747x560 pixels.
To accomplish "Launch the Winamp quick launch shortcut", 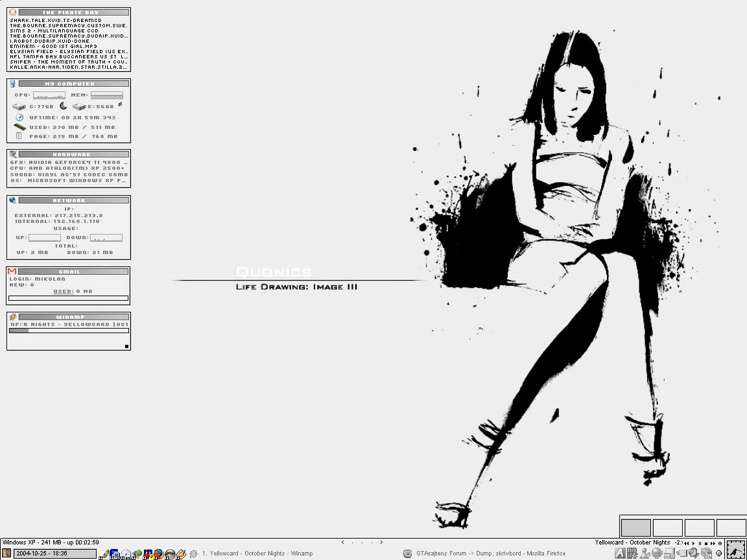I will pyautogui.click(x=181, y=554).
